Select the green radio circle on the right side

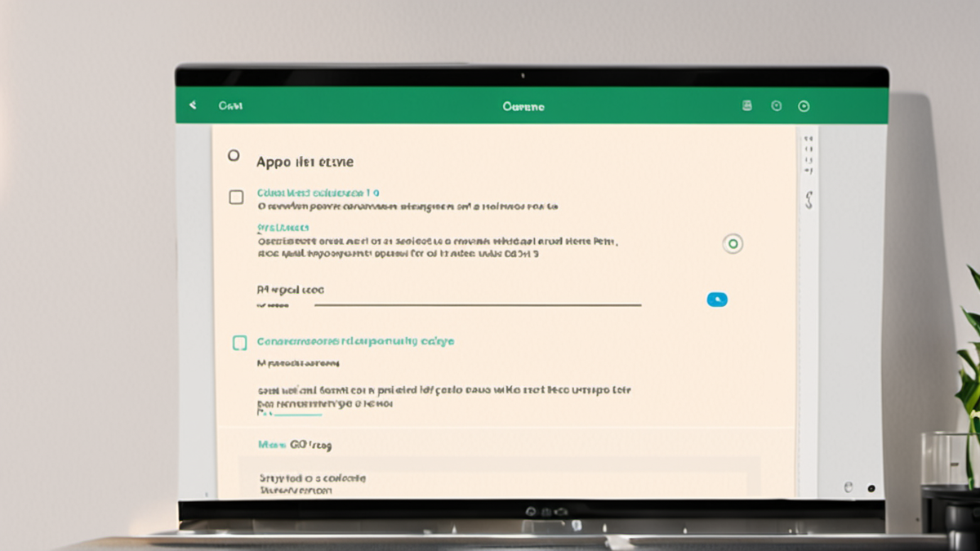pos(733,243)
